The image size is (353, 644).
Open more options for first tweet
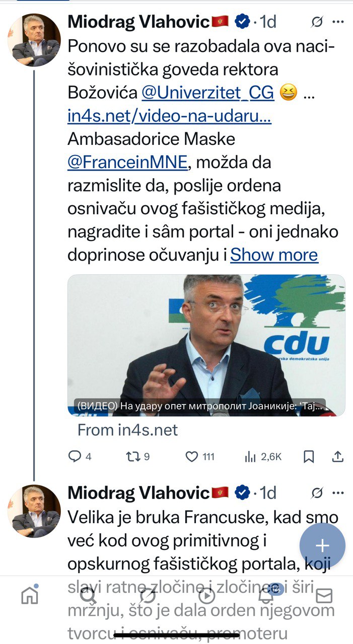tap(339, 22)
